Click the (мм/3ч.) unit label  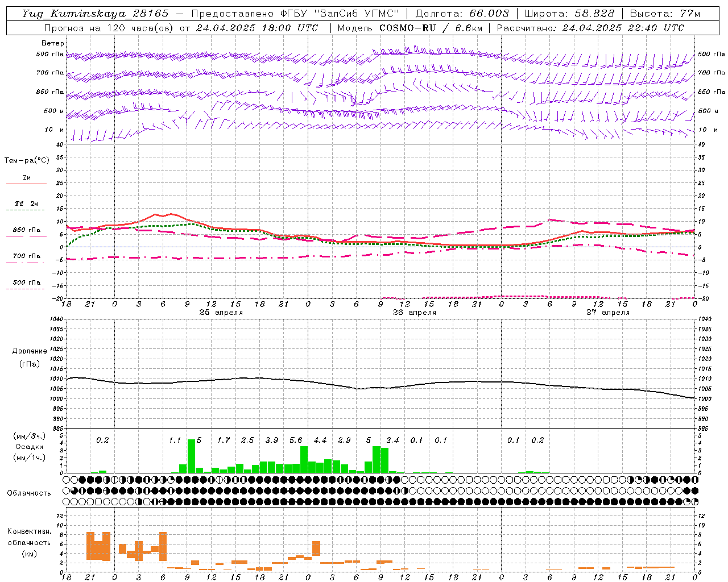(29, 436)
